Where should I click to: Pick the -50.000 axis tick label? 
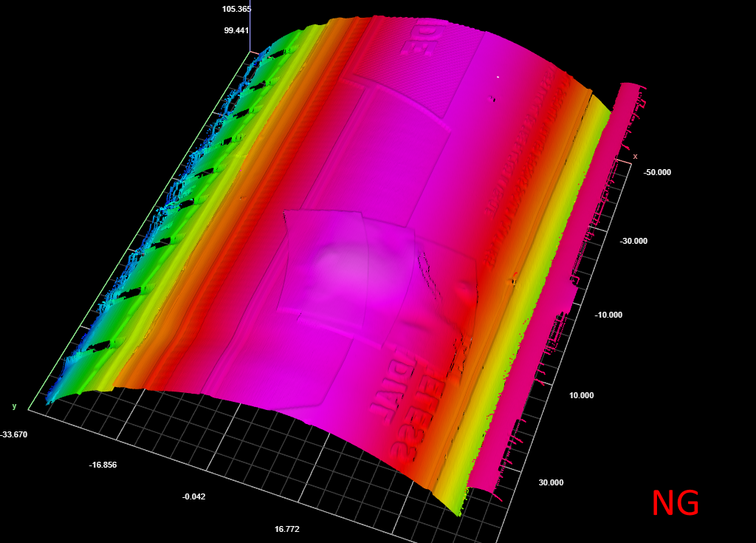click(657, 172)
